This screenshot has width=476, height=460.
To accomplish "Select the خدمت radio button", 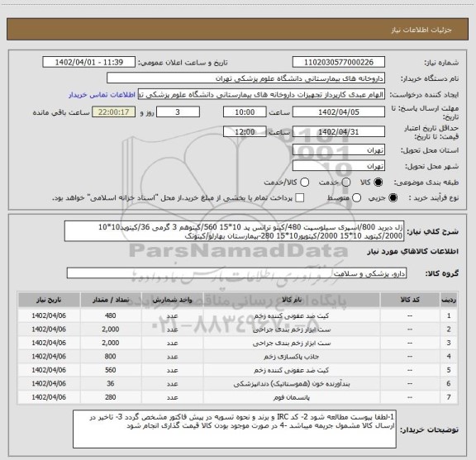I will point(346,183).
